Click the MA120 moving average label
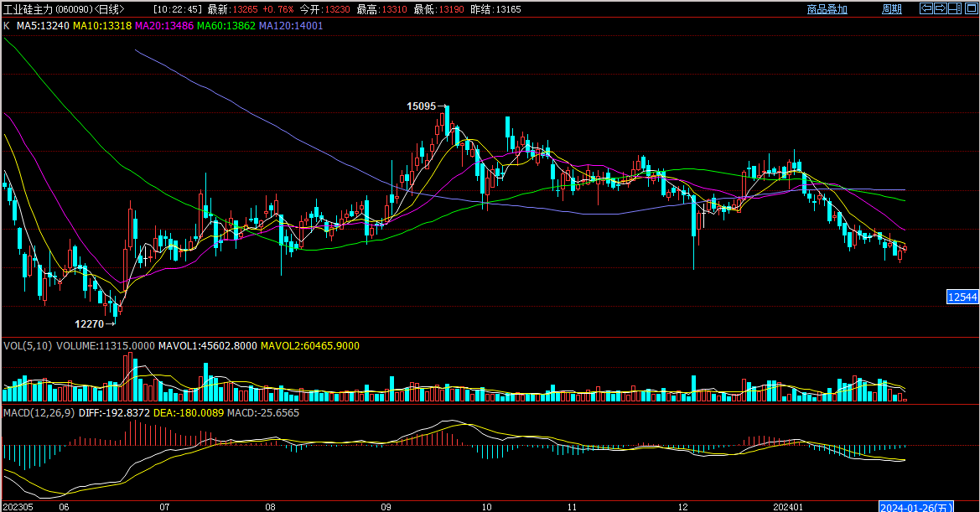The width and height of the screenshot is (980, 512). point(291,26)
